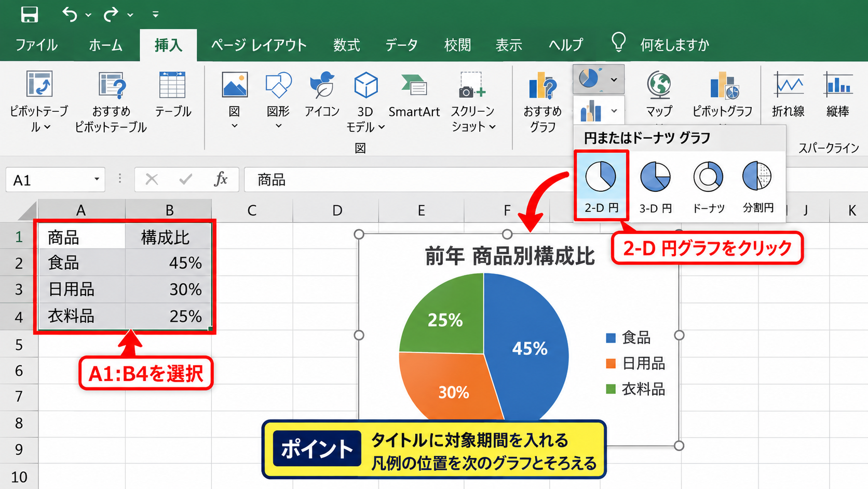868x489 pixels.
Task: Click the 何をしますか search box
Action: click(674, 45)
